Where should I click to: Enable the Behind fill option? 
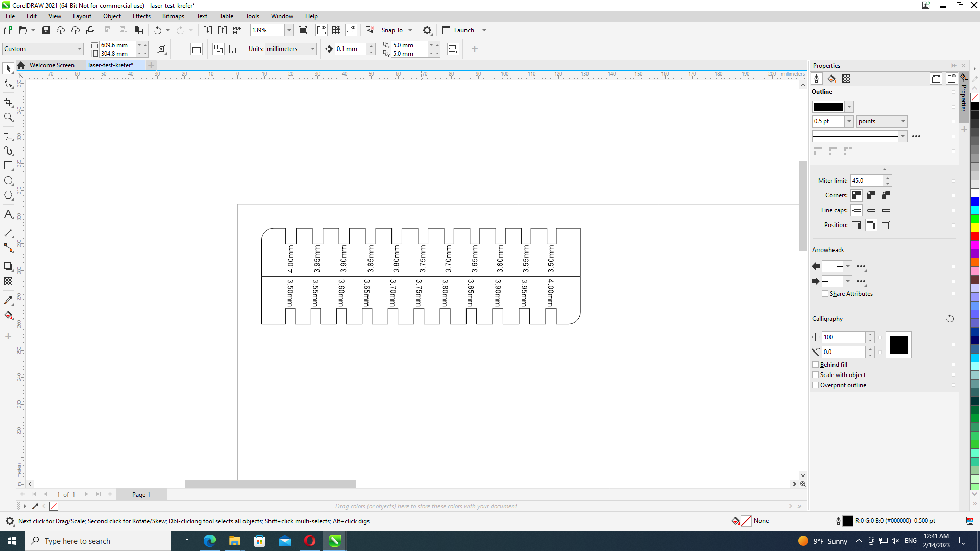click(x=816, y=364)
